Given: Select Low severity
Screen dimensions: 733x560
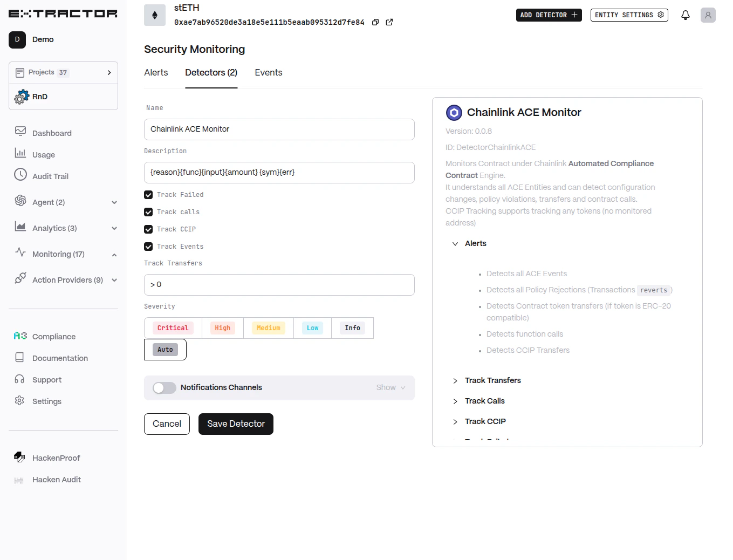Looking at the screenshot, I should coord(313,328).
